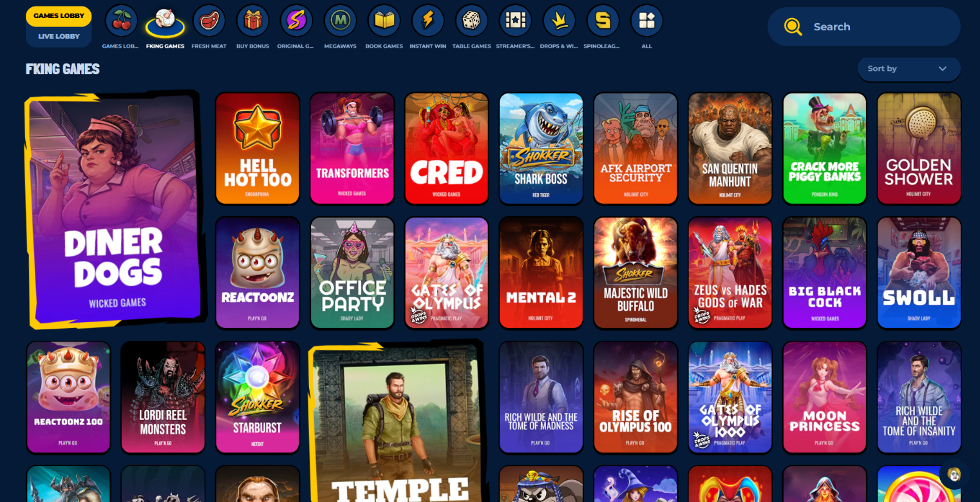980x502 pixels.
Task: Open San Quentin Manhunt tile
Action: coord(730,148)
